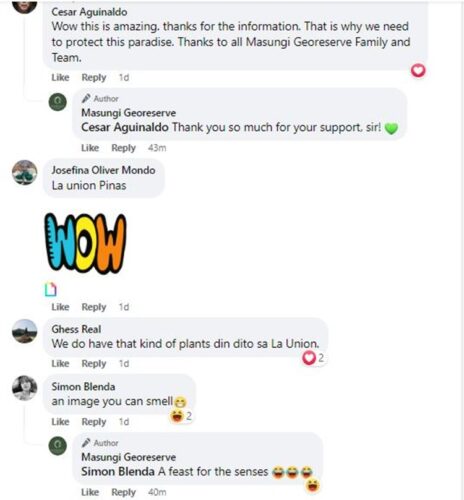
Task: Open tagged Simon Blenda mention in reply
Action: click(x=118, y=472)
